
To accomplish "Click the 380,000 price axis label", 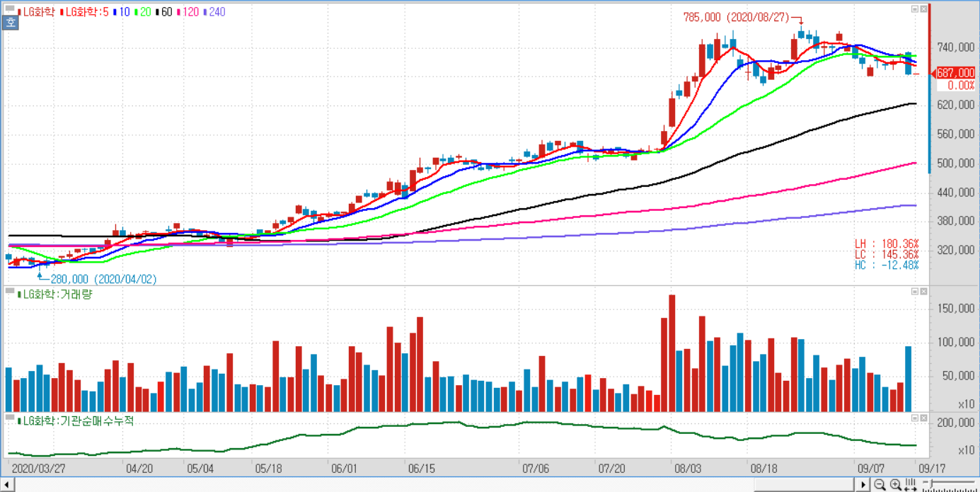I will click(956, 221).
